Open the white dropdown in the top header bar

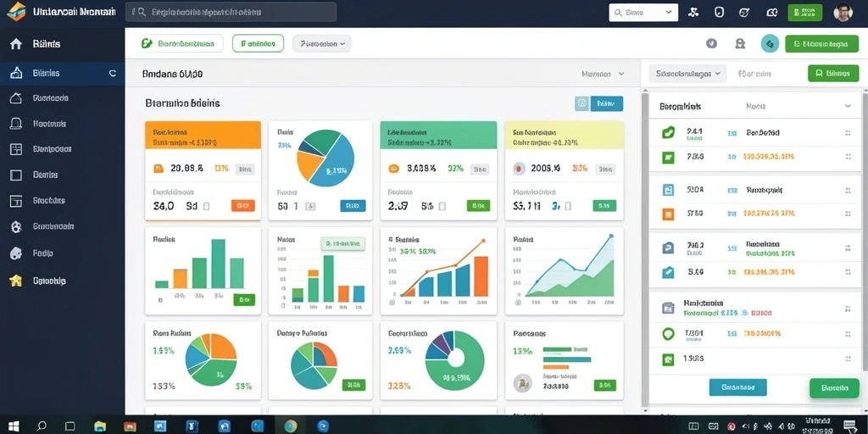643,12
